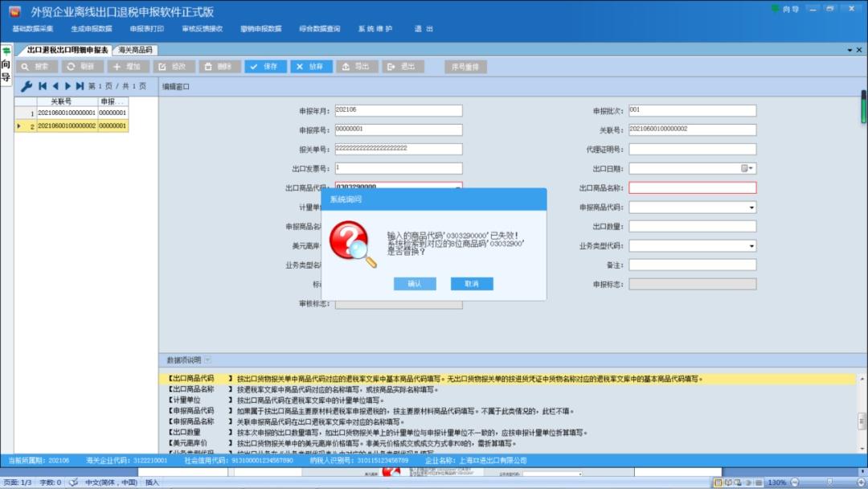This screenshot has width=868, height=489.
Task: Click the wrench settings icon
Action: point(26,86)
